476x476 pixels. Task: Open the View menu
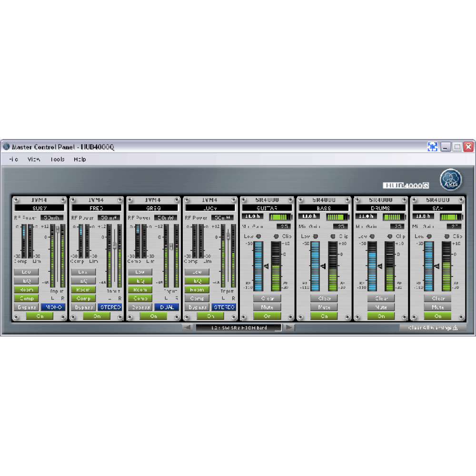click(x=34, y=159)
